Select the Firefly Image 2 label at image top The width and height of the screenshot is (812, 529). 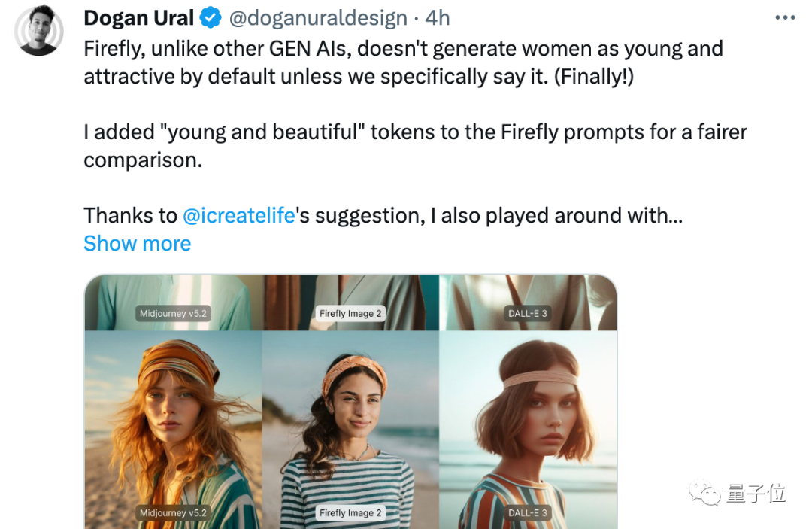(350, 312)
